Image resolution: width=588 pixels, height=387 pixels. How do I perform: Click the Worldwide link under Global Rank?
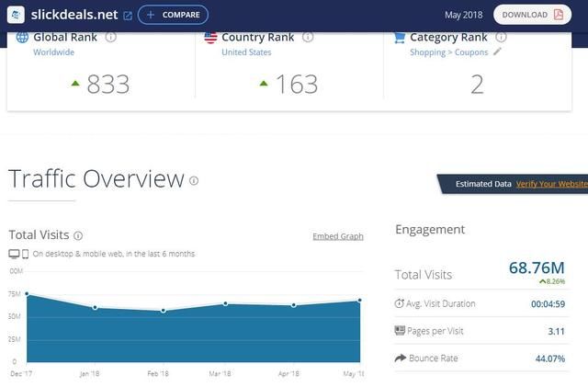[x=53, y=52]
